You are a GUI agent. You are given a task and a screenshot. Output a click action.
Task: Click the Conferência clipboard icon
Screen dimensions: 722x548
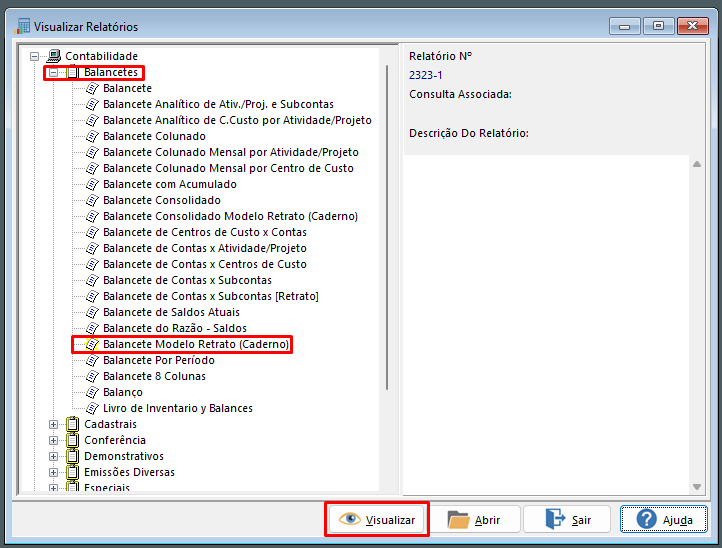tap(73, 440)
